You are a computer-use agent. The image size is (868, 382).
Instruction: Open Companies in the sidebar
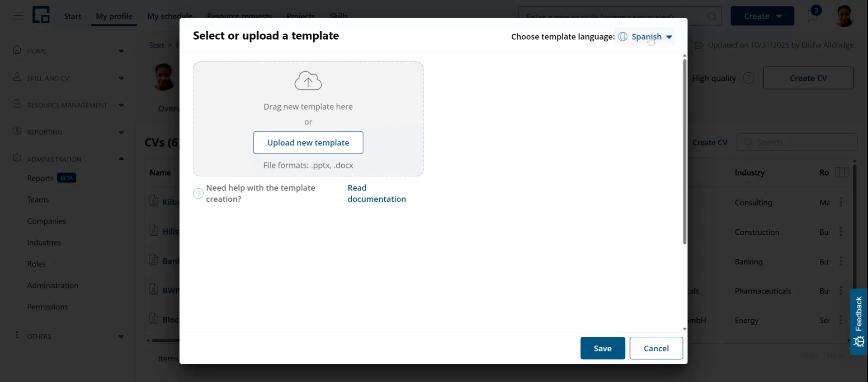pos(46,221)
